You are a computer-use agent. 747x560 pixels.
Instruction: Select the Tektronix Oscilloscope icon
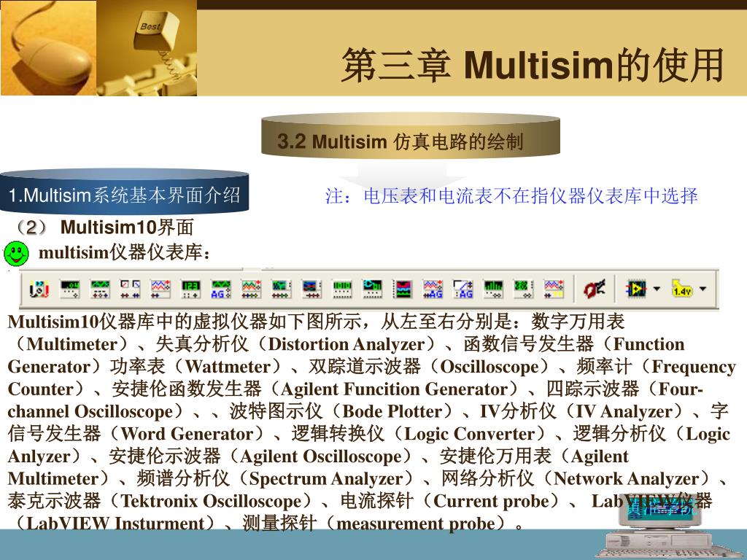[x=554, y=289]
